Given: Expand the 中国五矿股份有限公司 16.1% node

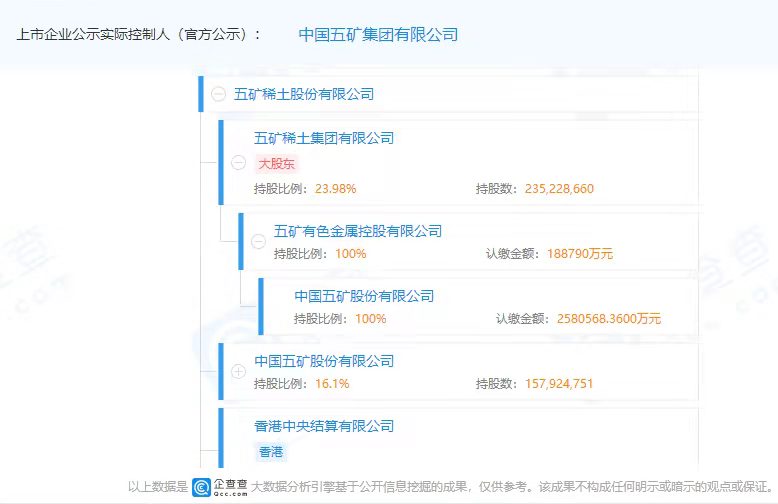Looking at the screenshot, I should pyautogui.click(x=238, y=372).
